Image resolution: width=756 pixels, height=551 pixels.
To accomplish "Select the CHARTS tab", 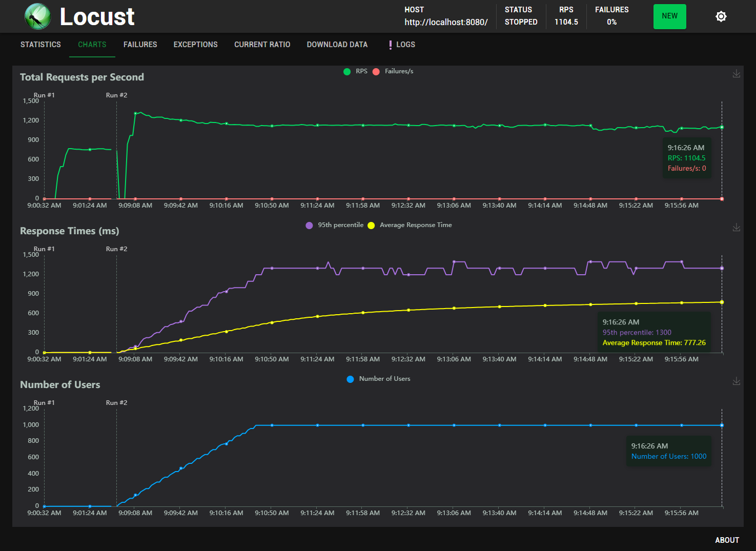I will [x=92, y=45].
